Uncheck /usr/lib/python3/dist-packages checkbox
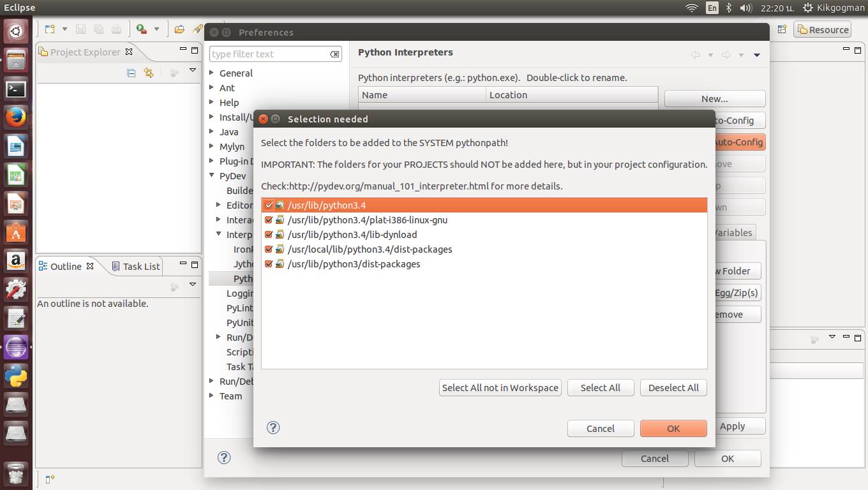The width and height of the screenshot is (868, 490). point(269,264)
